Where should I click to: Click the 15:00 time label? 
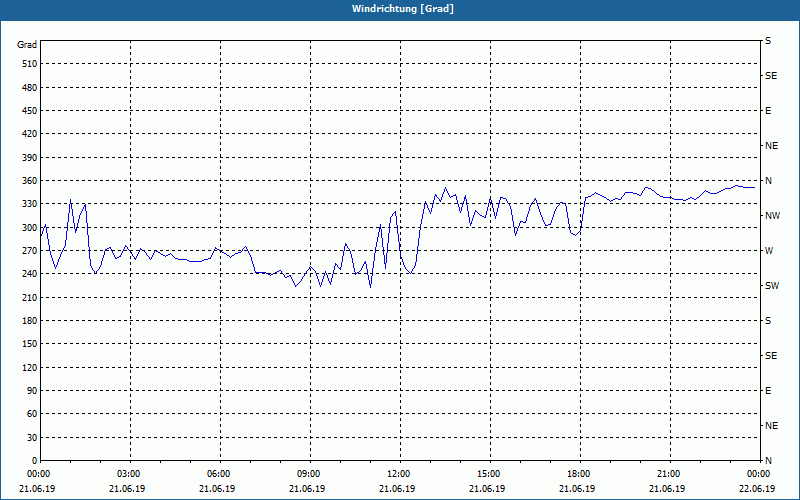pyautogui.click(x=488, y=474)
